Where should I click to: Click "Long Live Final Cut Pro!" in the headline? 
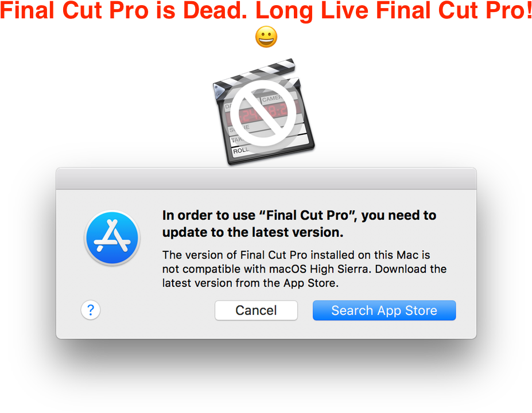pyautogui.click(x=393, y=10)
